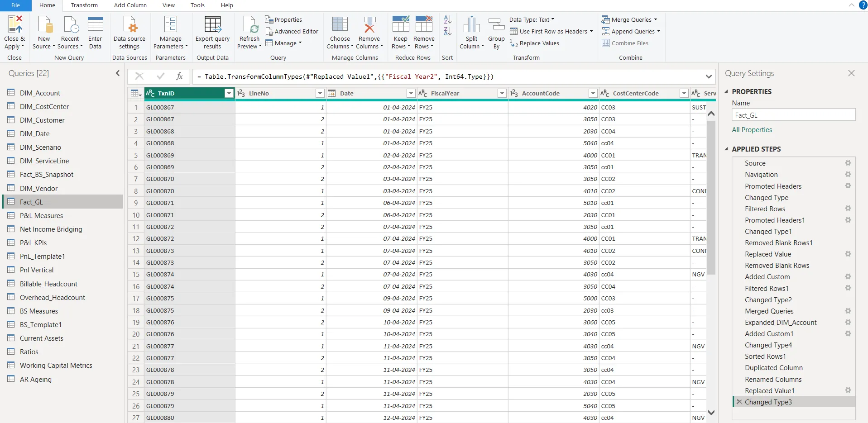Sort the column descending
This screenshot has width=868, height=423.
click(447, 31)
